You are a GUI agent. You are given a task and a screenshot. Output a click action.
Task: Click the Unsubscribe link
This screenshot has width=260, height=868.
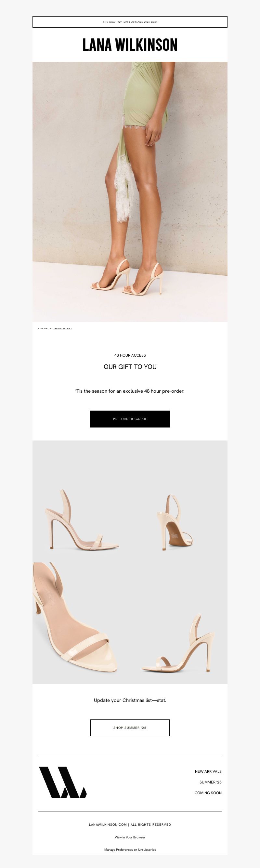pyautogui.click(x=147, y=849)
